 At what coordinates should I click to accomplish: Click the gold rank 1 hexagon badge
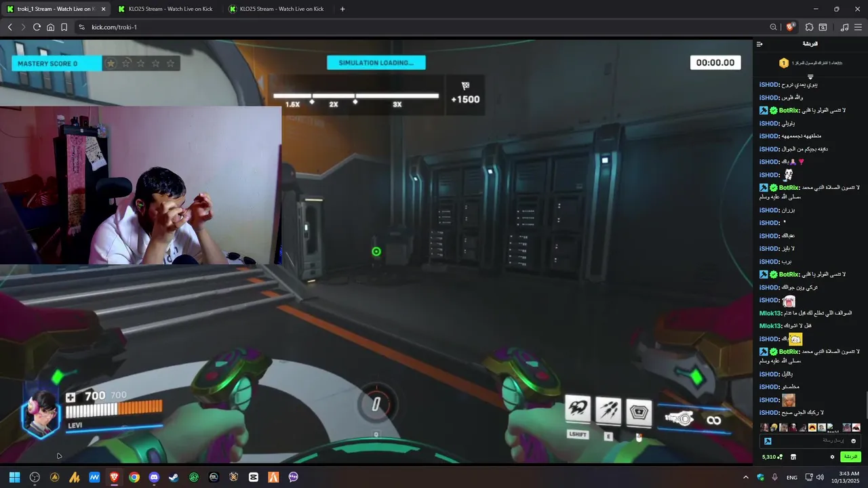pyautogui.click(x=784, y=63)
